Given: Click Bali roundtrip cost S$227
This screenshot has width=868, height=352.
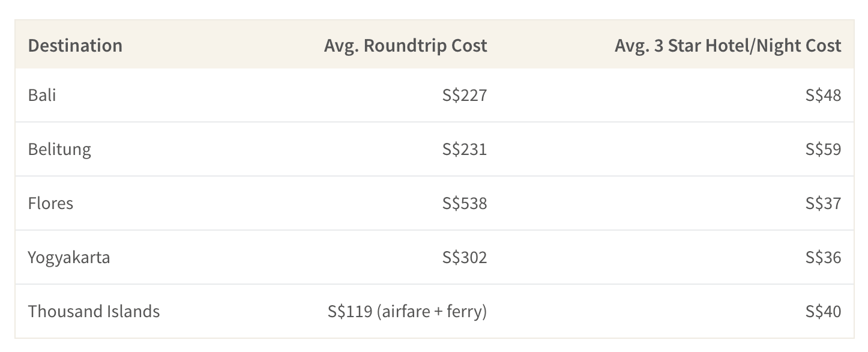Looking at the screenshot, I should (465, 95).
